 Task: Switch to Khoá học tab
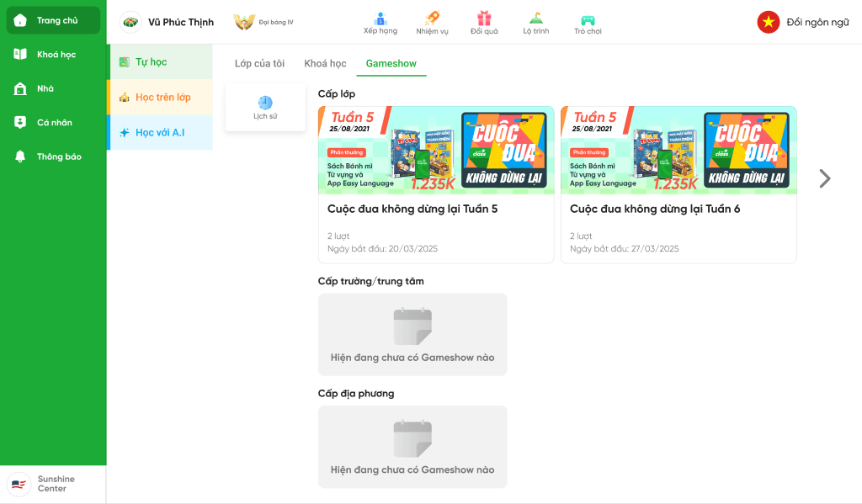tap(326, 63)
